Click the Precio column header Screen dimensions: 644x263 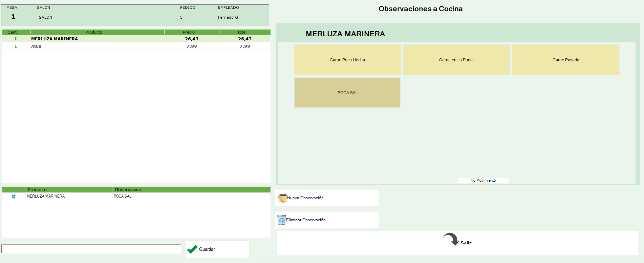click(189, 32)
